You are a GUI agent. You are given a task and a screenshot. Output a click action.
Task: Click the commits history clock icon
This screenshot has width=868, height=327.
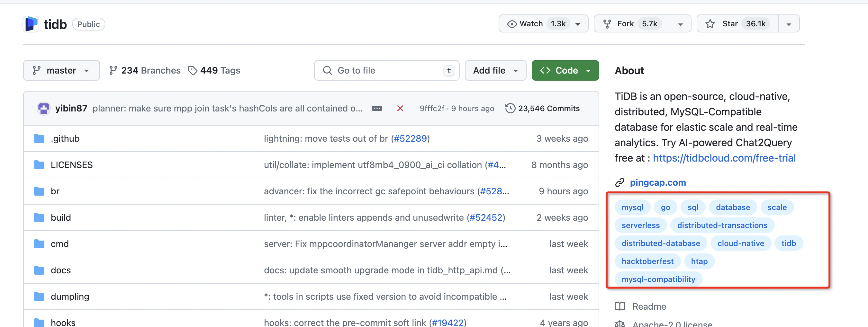[x=510, y=109]
